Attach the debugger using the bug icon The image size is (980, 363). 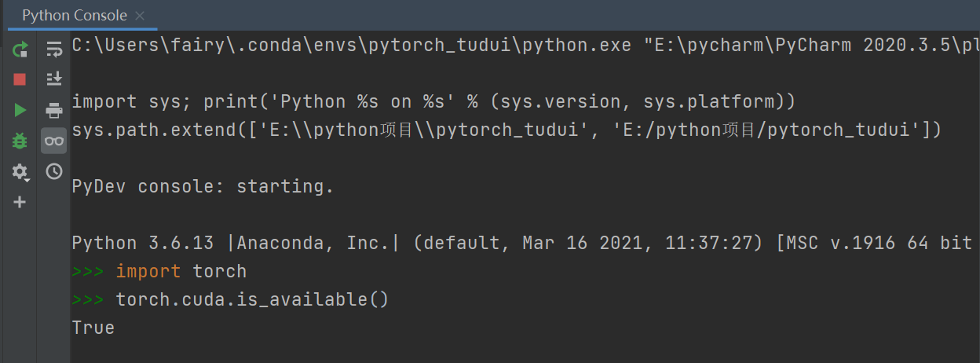coord(20,141)
